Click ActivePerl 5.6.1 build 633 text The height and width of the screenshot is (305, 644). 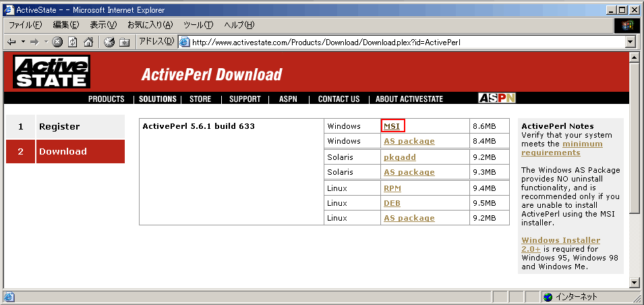click(198, 126)
